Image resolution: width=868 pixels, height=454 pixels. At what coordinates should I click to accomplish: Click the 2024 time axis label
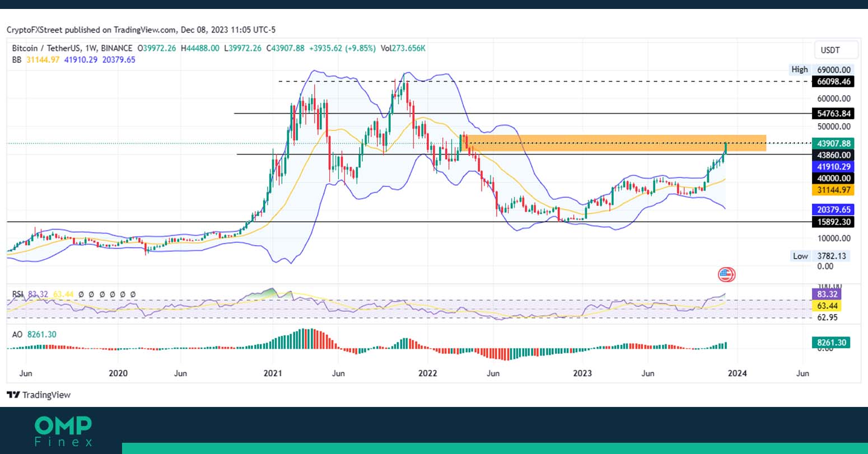tap(737, 373)
